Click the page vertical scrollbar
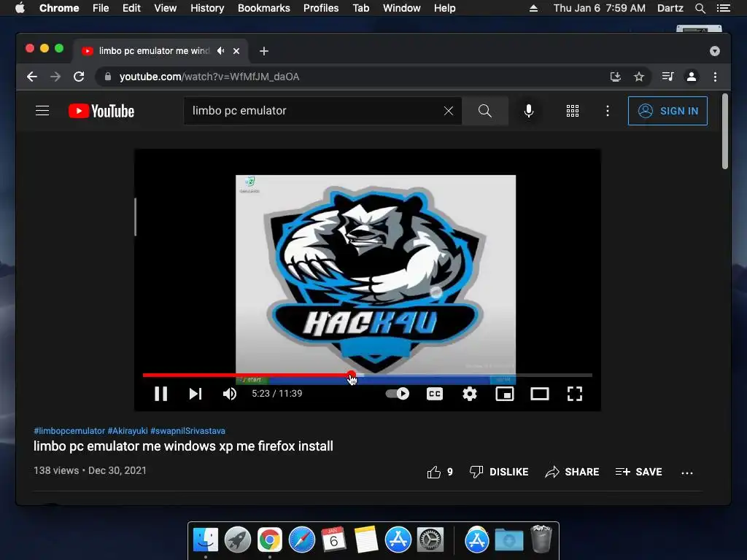Viewport: 747px width, 560px height. [725, 131]
